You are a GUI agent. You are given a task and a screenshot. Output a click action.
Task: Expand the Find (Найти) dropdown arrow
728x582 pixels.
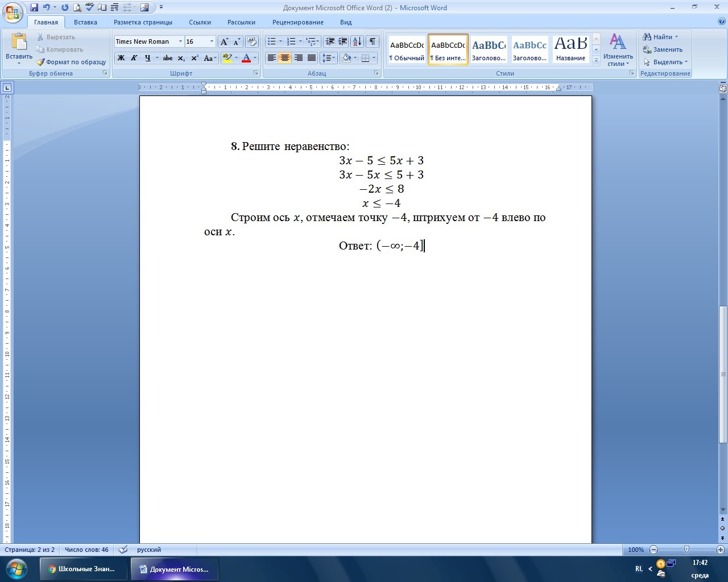coord(676,37)
